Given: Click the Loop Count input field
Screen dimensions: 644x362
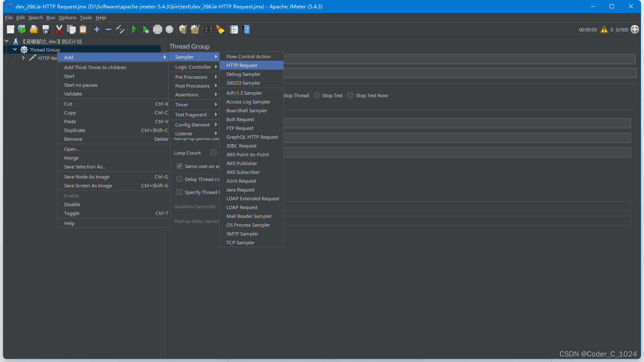Looking at the screenshot, I should (457, 153).
